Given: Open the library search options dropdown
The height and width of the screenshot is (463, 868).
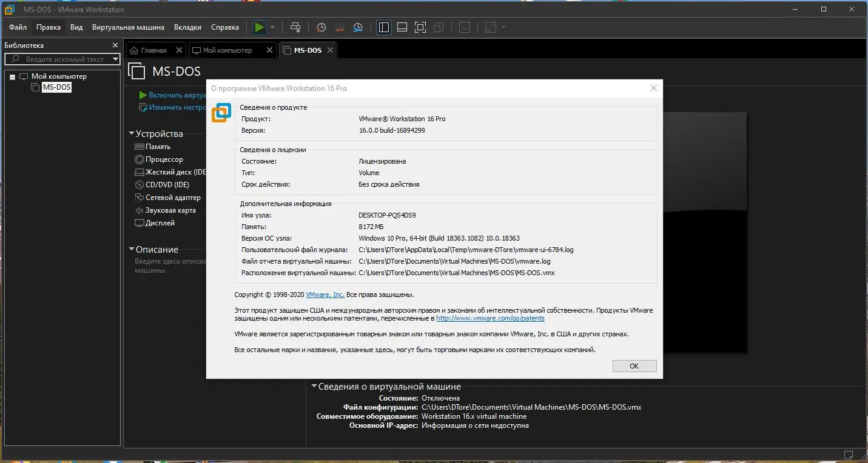Looking at the screenshot, I should 115,59.
